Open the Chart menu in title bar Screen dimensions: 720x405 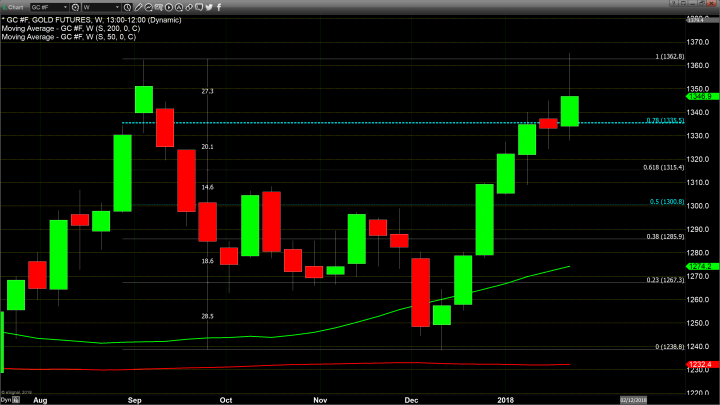[x=13, y=7]
